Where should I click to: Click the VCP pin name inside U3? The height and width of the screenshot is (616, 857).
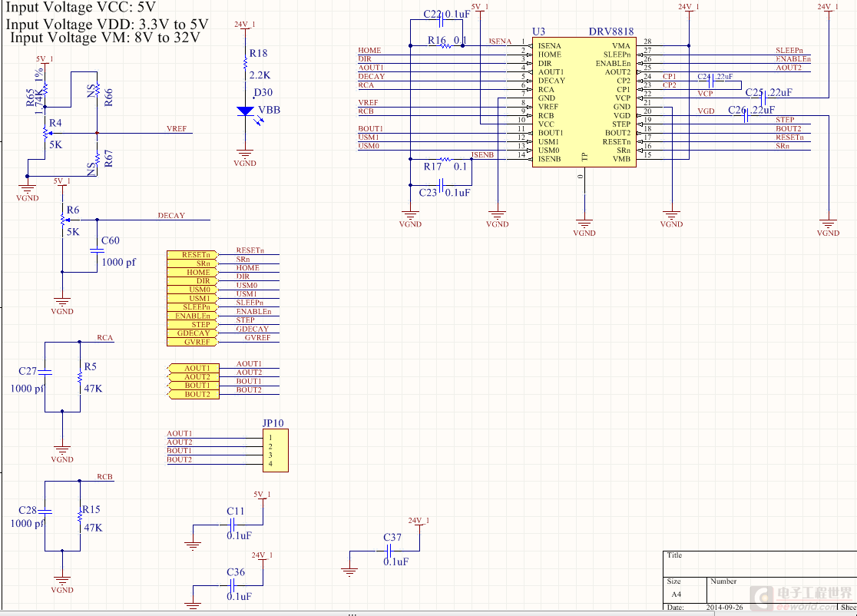(x=623, y=98)
